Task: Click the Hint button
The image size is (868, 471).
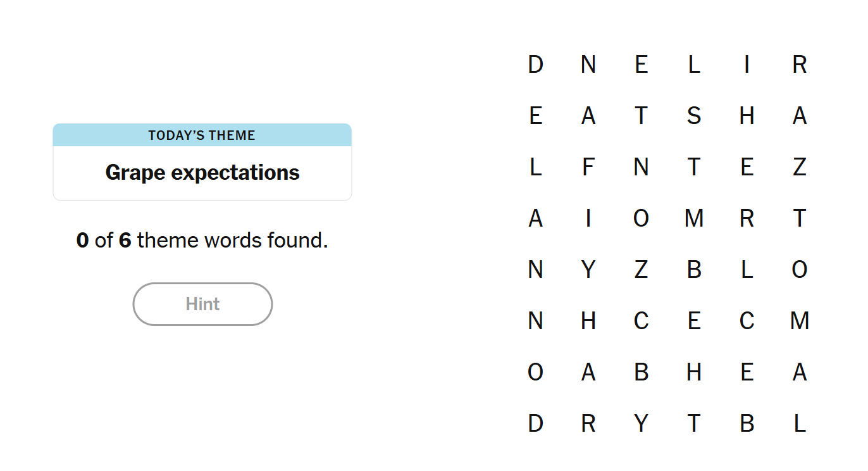Action: 202,304
